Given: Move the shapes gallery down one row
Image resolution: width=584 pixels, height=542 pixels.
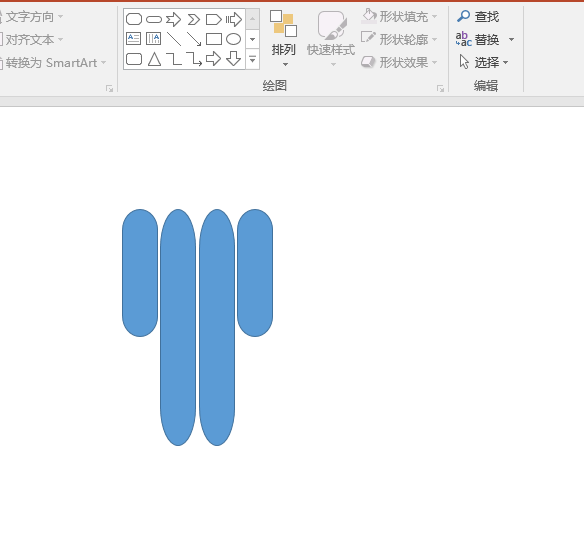Looking at the screenshot, I should [x=253, y=39].
